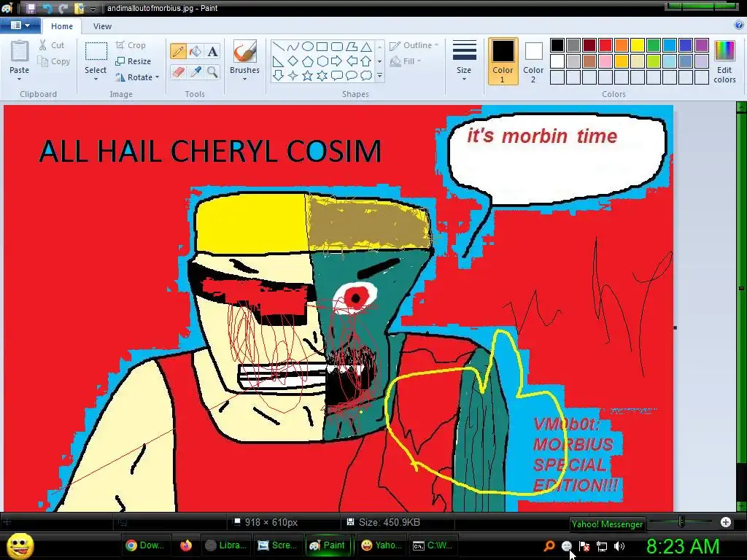Click the Crop button

click(131, 45)
